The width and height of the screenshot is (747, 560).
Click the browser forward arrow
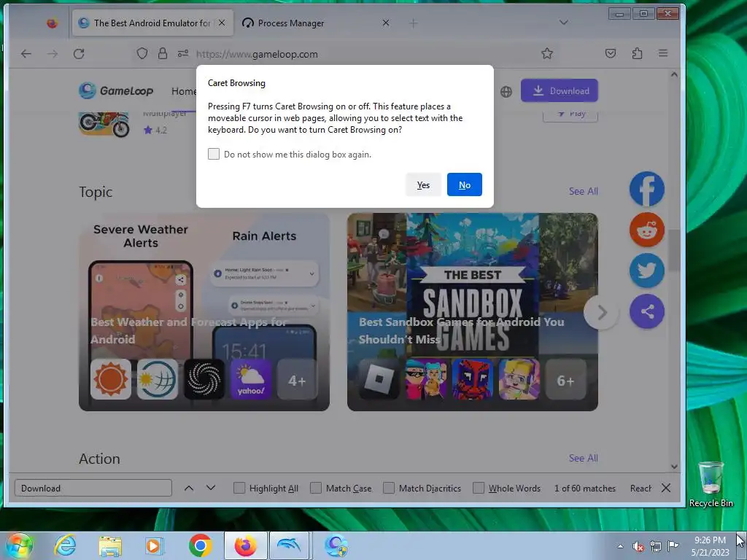pos(53,54)
